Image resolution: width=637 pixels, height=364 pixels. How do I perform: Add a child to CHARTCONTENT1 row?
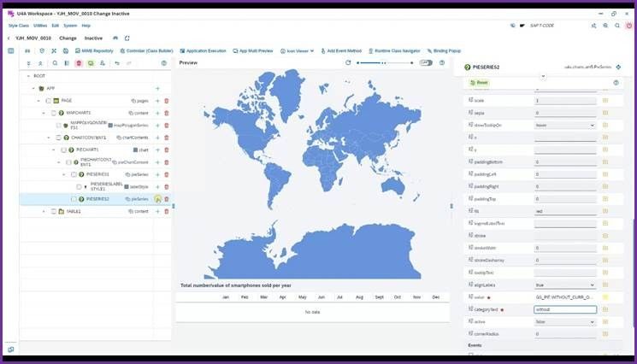click(x=157, y=138)
